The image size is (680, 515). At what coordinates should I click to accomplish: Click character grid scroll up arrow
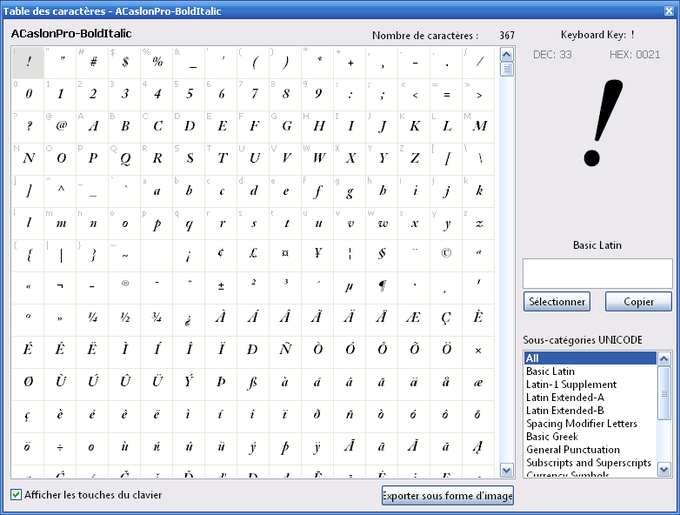pyautogui.click(x=507, y=54)
